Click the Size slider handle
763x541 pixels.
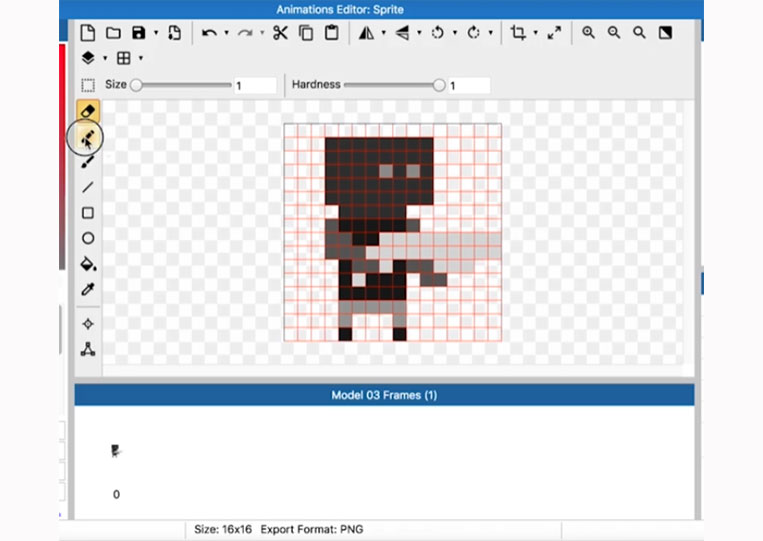(x=137, y=85)
